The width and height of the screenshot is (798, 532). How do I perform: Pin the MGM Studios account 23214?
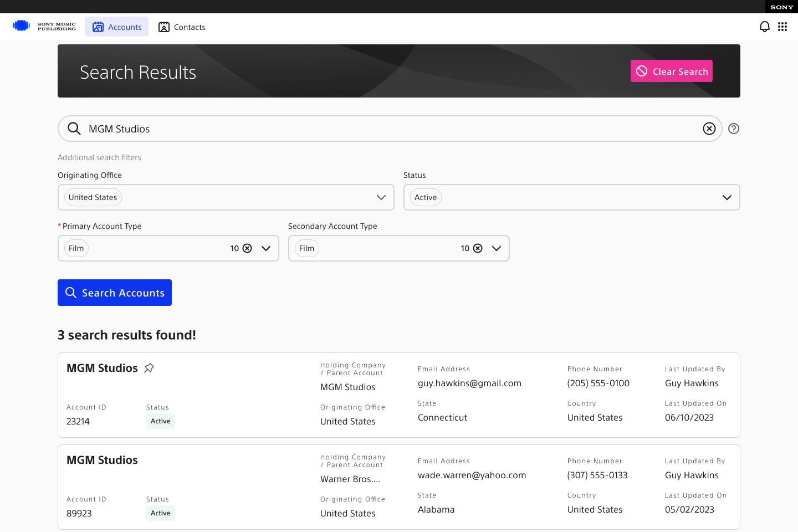point(149,368)
